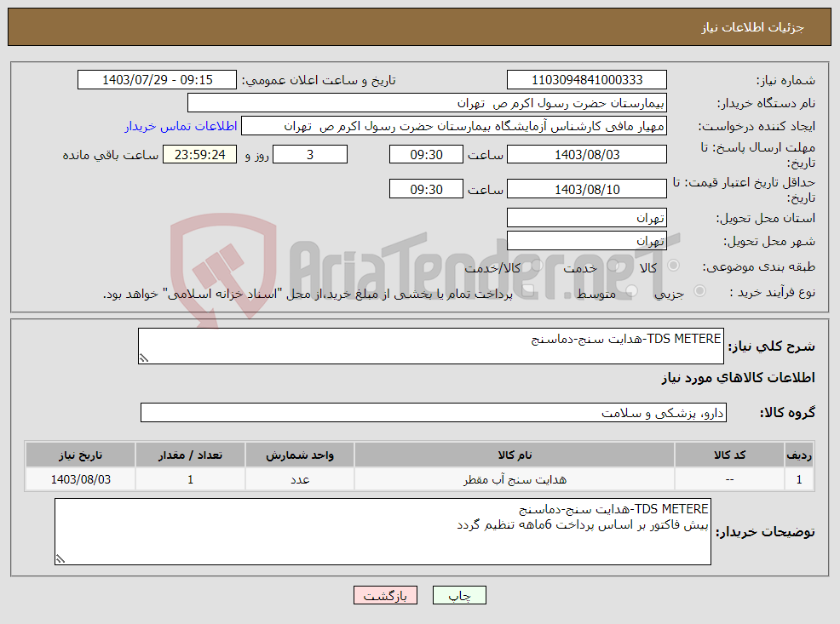Click quantity cell 1 in تعداد / مقدار column

coord(190,479)
